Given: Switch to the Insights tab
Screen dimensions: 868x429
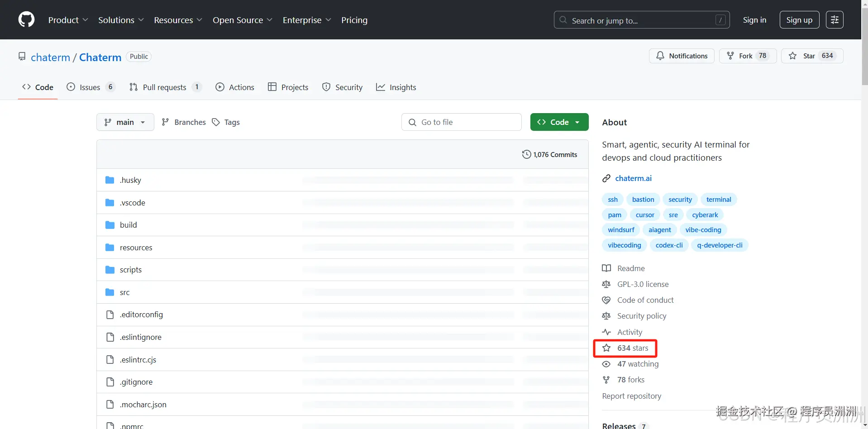Looking at the screenshot, I should pos(396,87).
